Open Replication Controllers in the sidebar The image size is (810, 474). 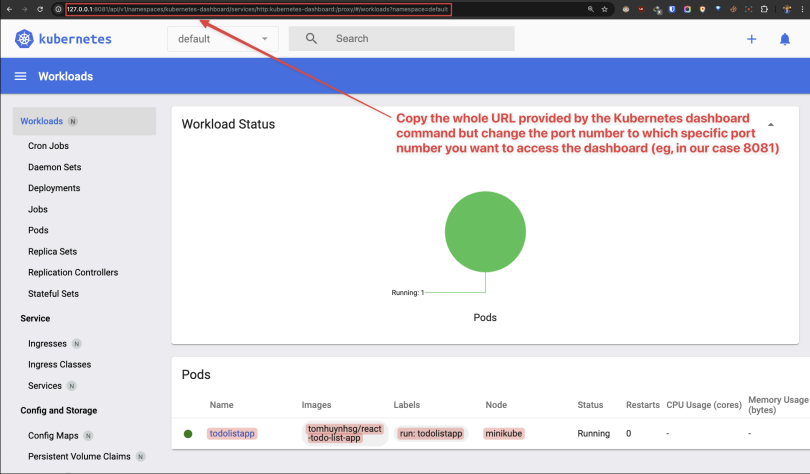coord(73,272)
